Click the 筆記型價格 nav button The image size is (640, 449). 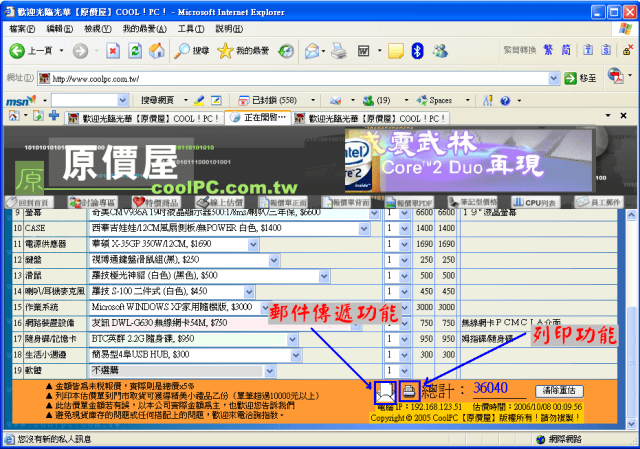tap(473, 202)
